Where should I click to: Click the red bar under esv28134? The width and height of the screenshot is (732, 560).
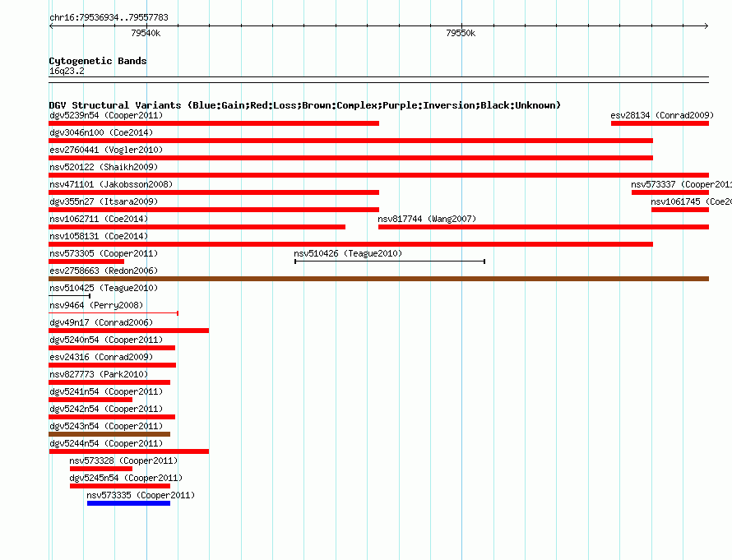point(660,123)
